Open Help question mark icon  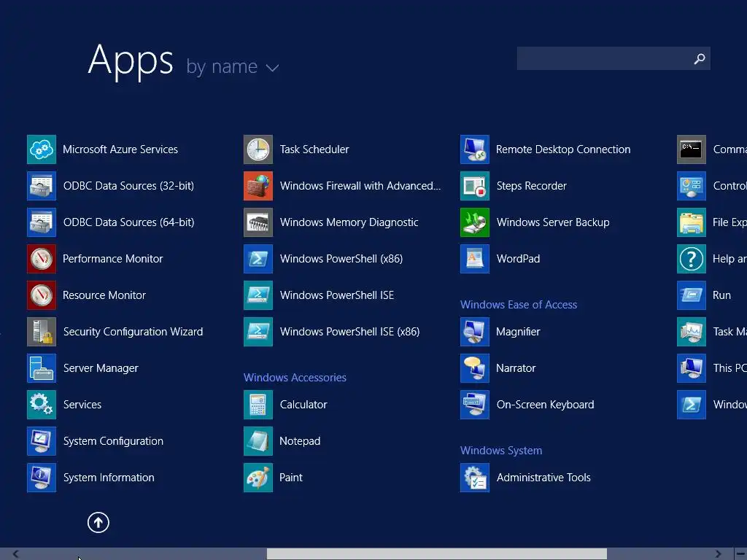tap(692, 259)
